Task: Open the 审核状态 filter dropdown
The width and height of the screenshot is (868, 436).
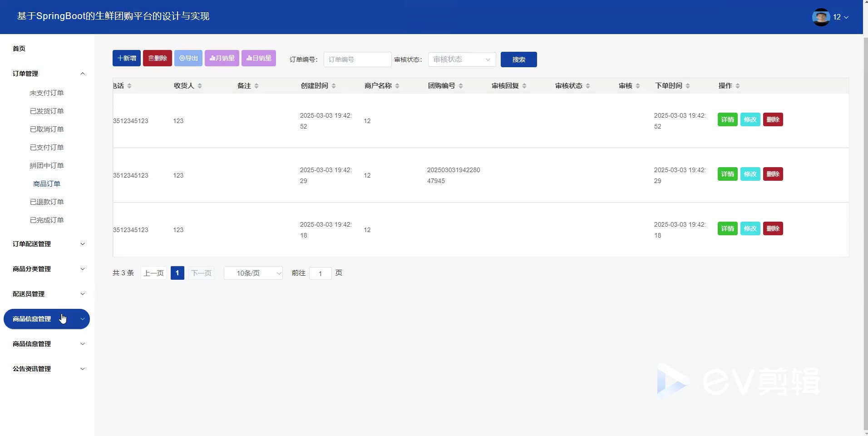Action: (462, 59)
